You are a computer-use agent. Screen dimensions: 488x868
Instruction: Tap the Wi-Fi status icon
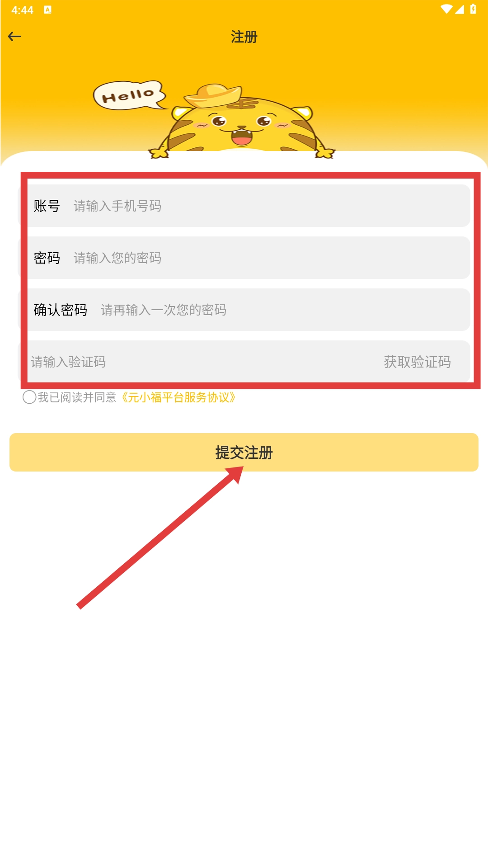(x=446, y=9)
